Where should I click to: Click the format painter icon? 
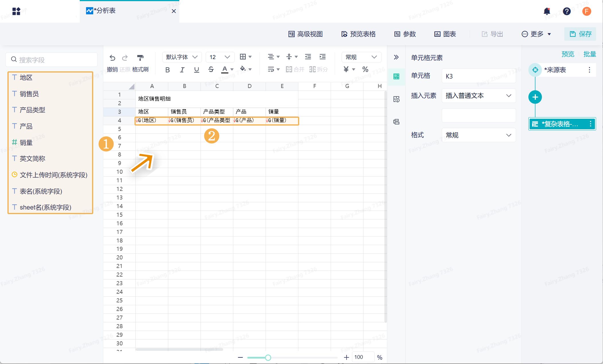pos(140,58)
